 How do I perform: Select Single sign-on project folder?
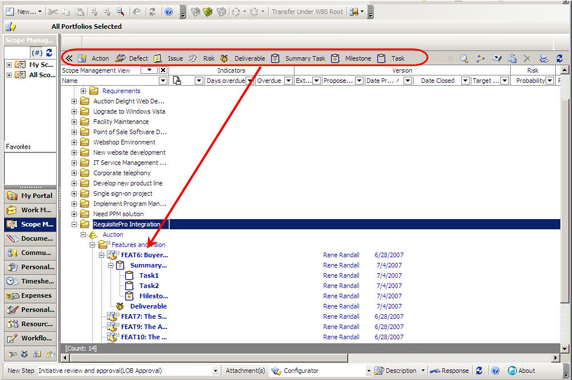[x=123, y=194]
